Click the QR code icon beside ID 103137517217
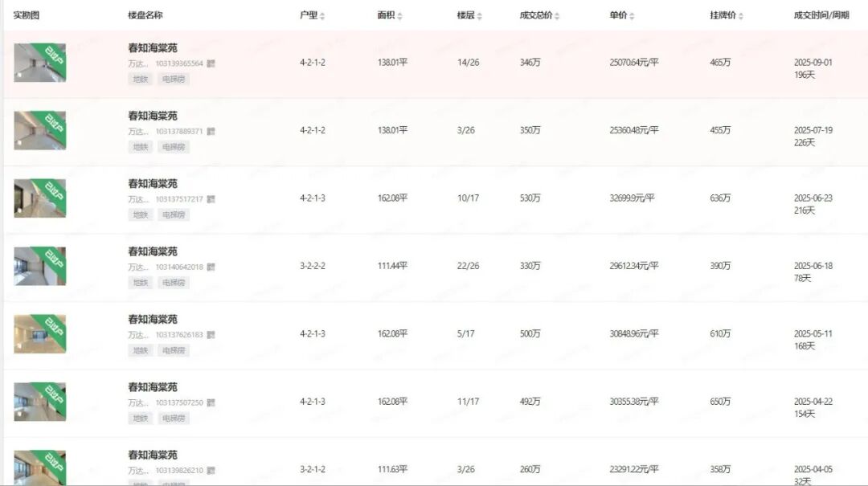 pyautogui.click(x=211, y=199)
